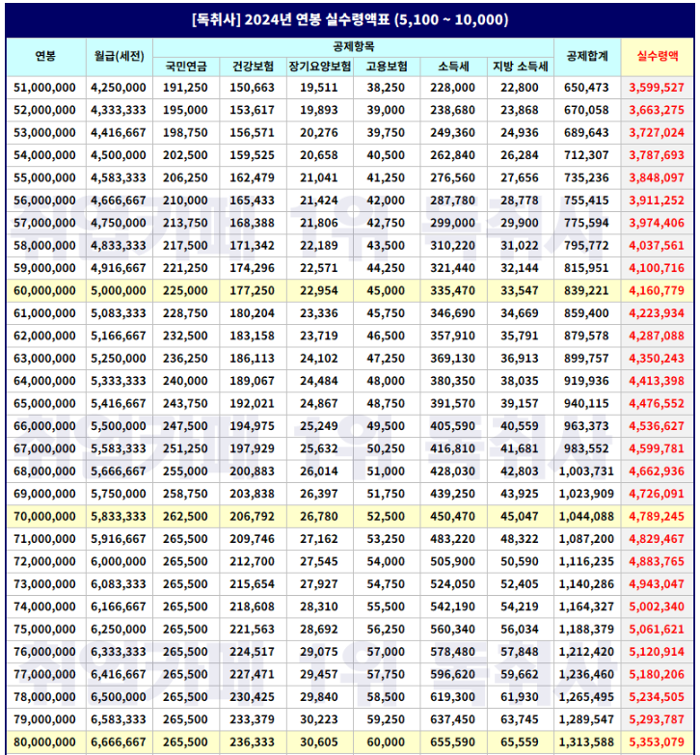Select employment insurance 55,500
The image size is (700, 755).
[x=386, y=607]
